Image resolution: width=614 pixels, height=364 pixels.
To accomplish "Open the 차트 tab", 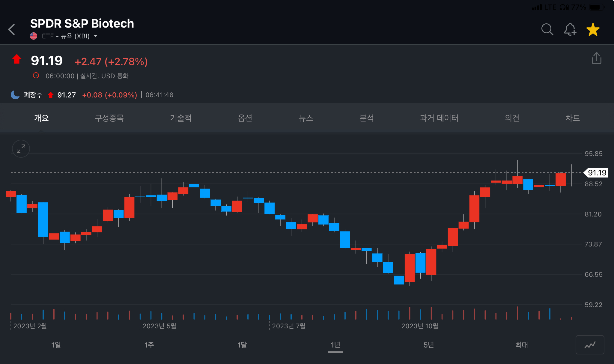I will (573, 118).
